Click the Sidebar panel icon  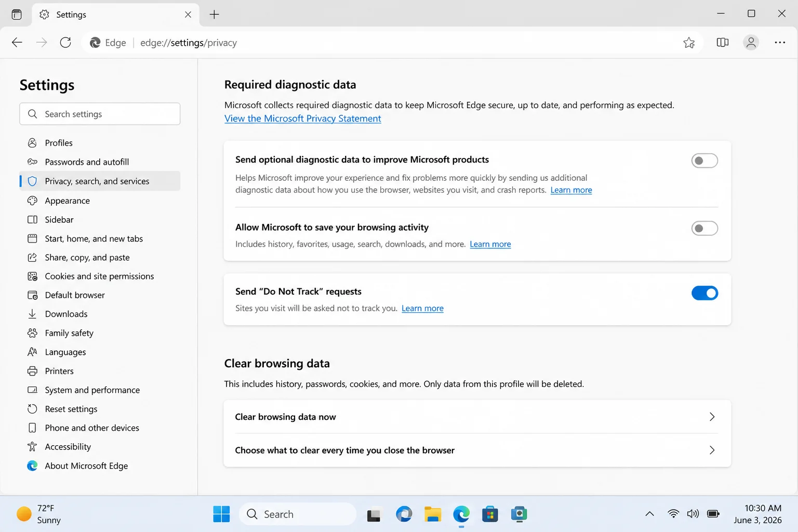32,220
